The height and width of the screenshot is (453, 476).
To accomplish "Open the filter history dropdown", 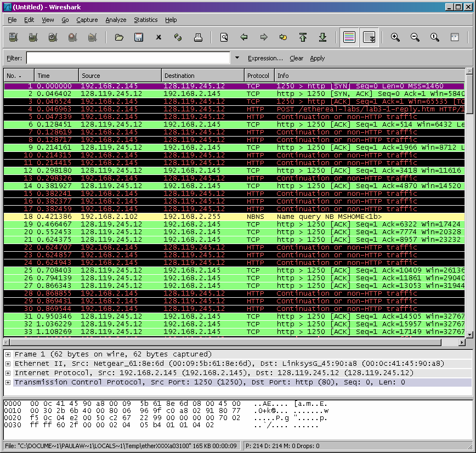I will pos(236,58).
